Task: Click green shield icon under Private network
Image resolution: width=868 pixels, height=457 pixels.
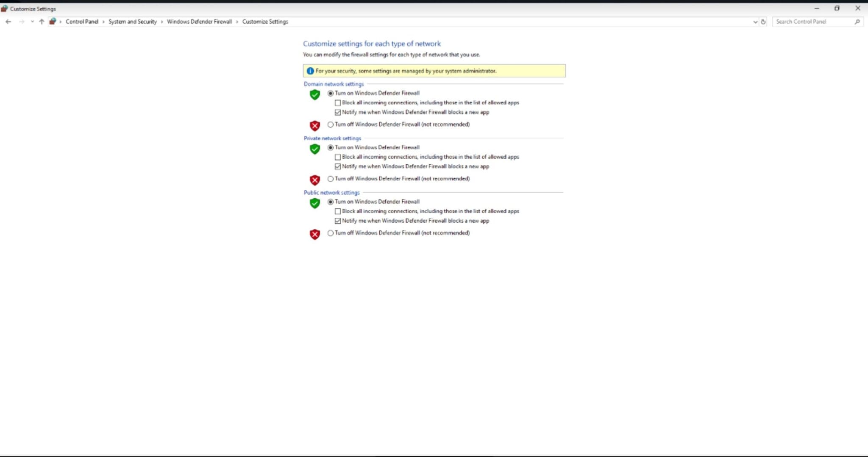Action: pyautogui.click(x=314, y=149)
